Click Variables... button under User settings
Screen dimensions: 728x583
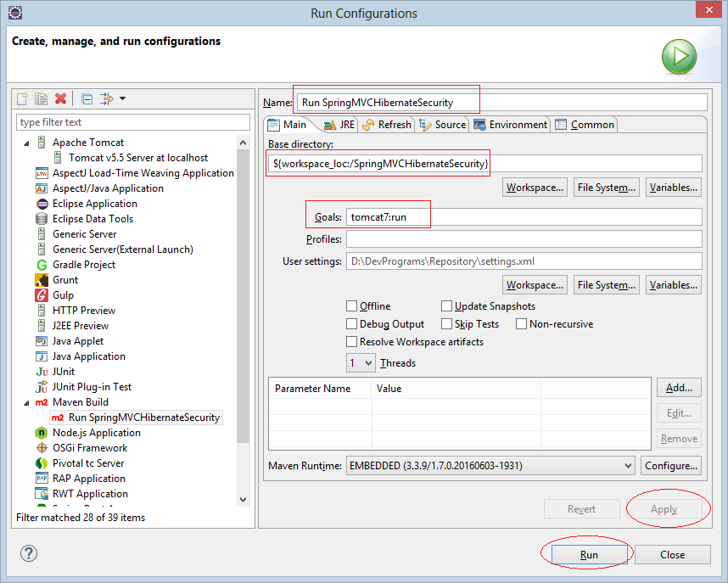click(x=673, y=285)
